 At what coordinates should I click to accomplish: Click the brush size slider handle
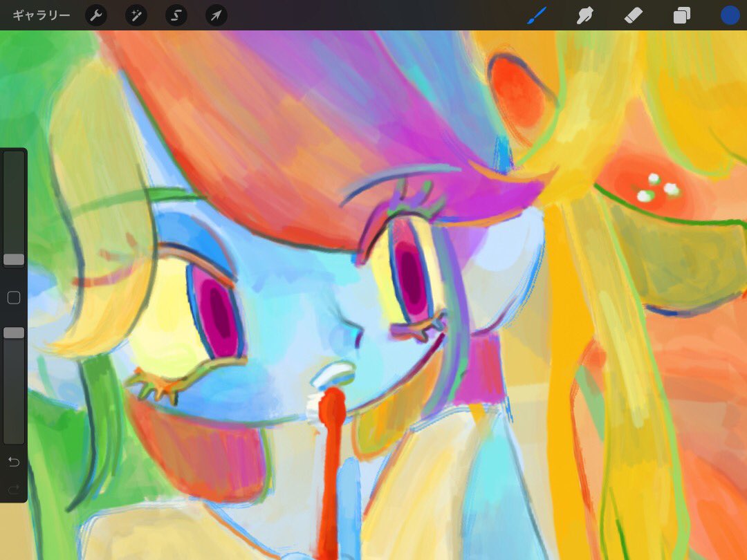pos(14,259)
